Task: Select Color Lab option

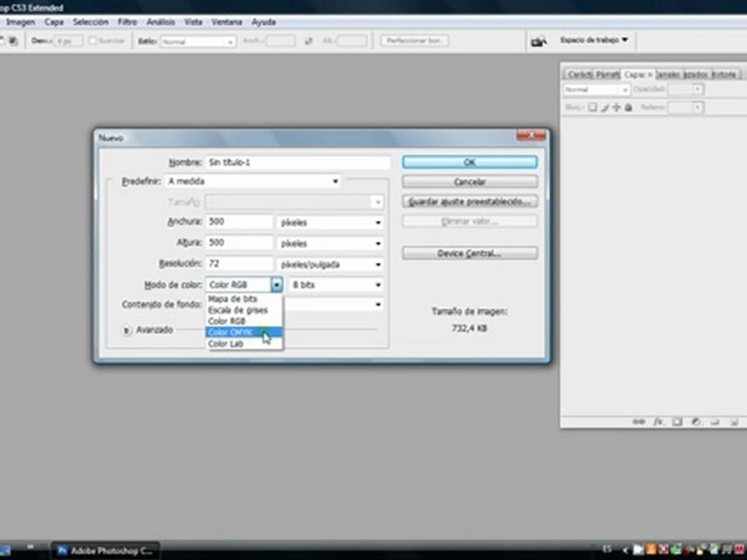Action: (x=244, y=343)
